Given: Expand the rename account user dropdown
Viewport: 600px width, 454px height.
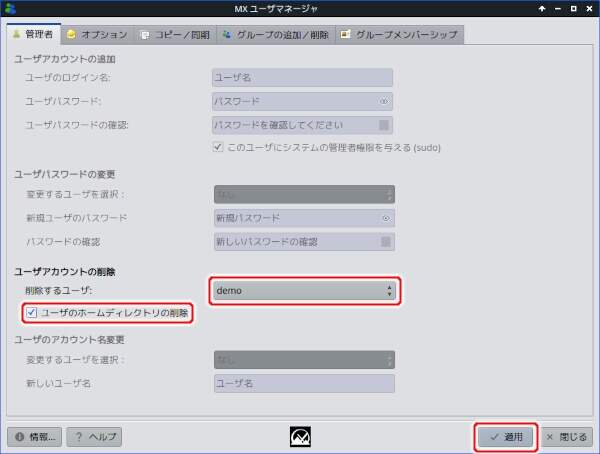Looking at the screenshot, I should point(303,360).
